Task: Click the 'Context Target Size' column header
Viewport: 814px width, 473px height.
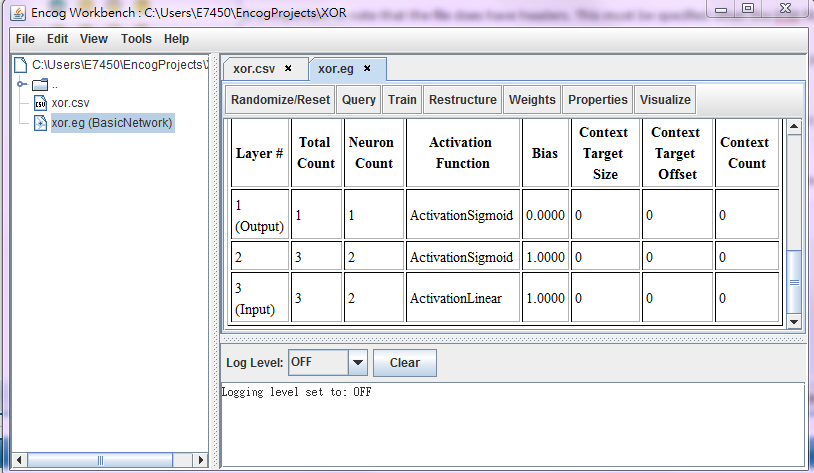Action: (x=605, y=153)
